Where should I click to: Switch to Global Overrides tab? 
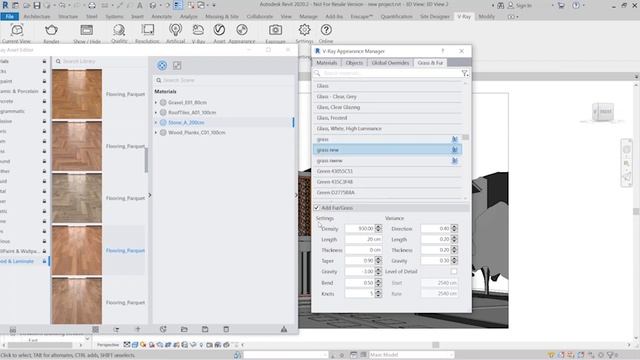tap(390, 63)
